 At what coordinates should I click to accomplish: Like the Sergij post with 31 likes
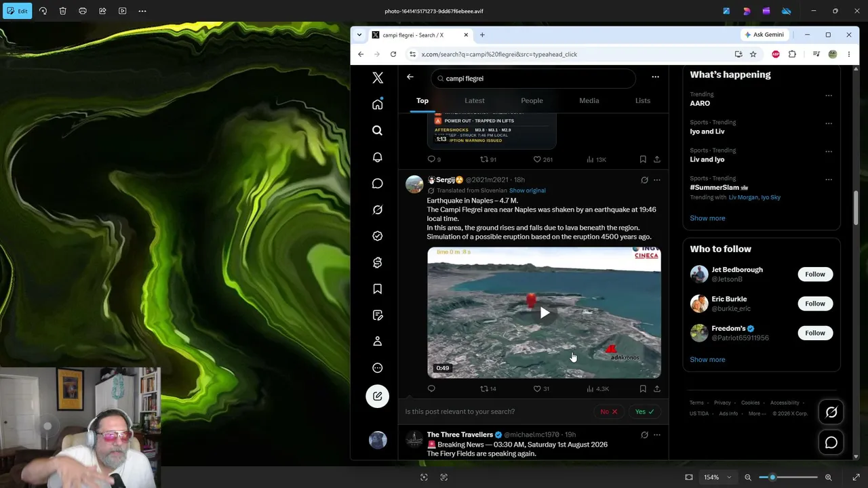coord(541,389)
